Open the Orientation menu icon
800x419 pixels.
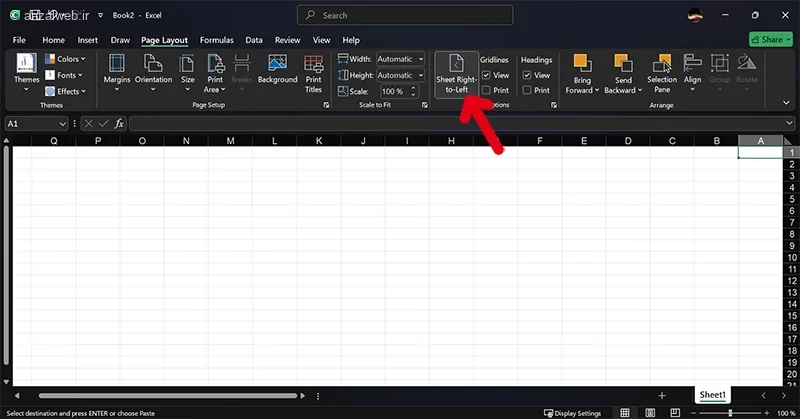pos(153,64)
